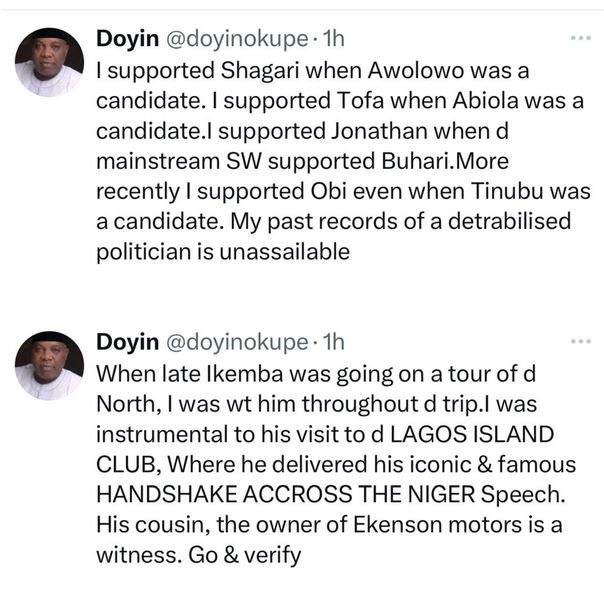
Task: Click @doyinokupe handle on the second tweet
Action: click(x=236, y=342)
